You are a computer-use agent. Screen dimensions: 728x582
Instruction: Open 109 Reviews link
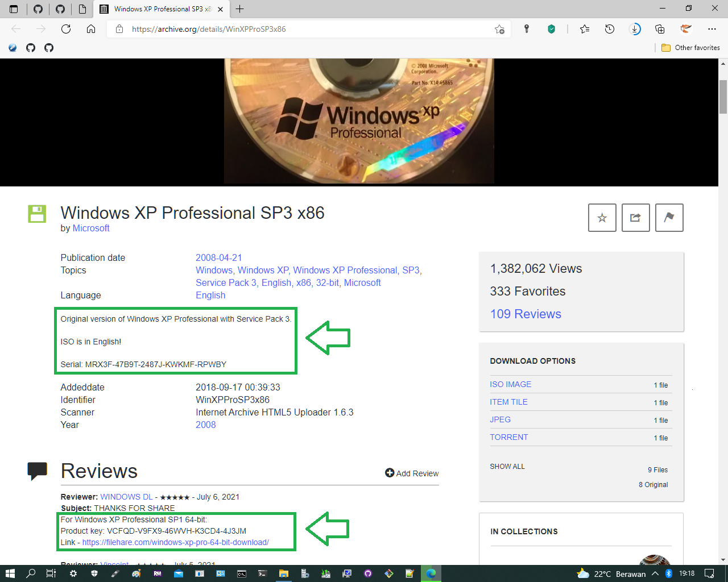pyautogui.click(x=526, y=314)
